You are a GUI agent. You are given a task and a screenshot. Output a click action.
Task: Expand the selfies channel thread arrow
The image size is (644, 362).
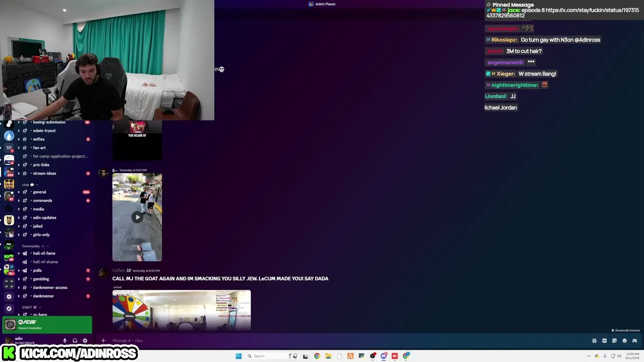[19, 139]
